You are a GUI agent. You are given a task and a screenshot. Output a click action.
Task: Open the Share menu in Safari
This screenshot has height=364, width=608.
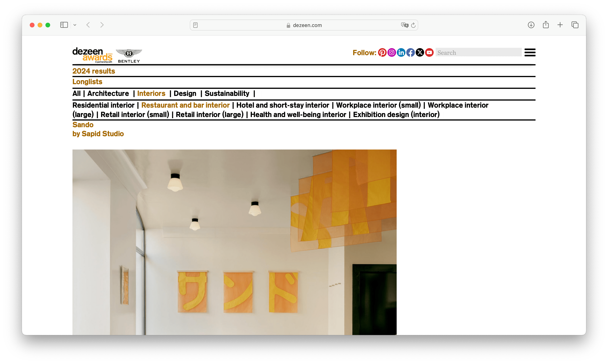point(546,25)
